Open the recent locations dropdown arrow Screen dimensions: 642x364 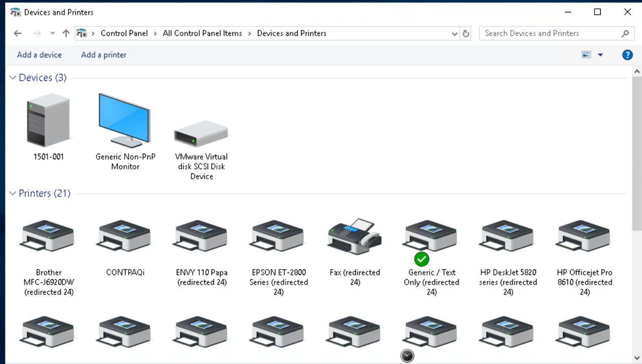52,34
